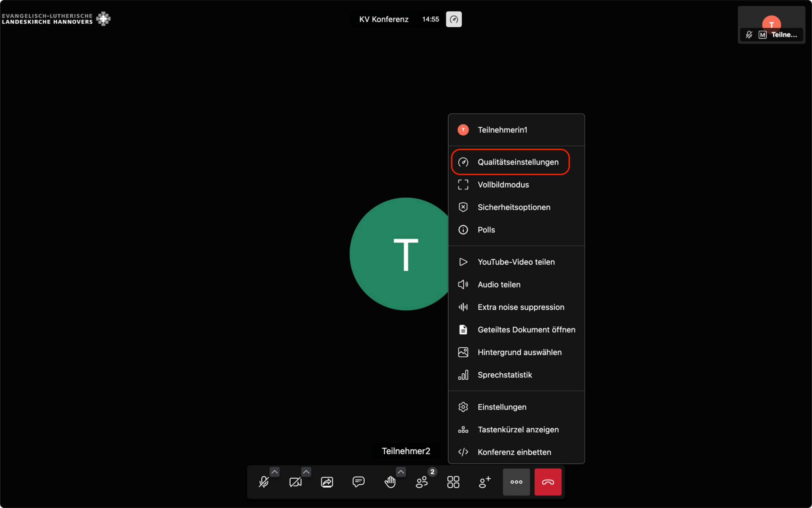Expand audio options chevron above microphone
Screen dimensions: 812x508
[x=275, y=472]
